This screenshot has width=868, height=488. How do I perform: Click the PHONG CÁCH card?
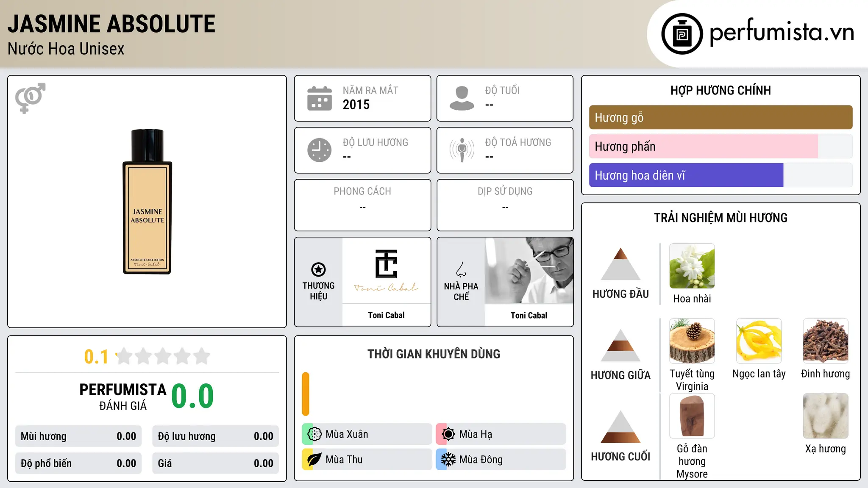click(x=362, y=205)
